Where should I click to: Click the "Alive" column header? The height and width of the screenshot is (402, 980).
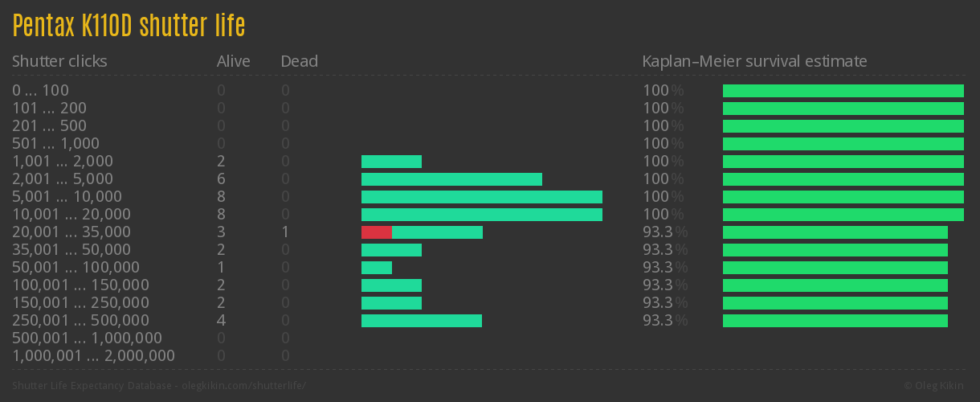tap(233, 61)
